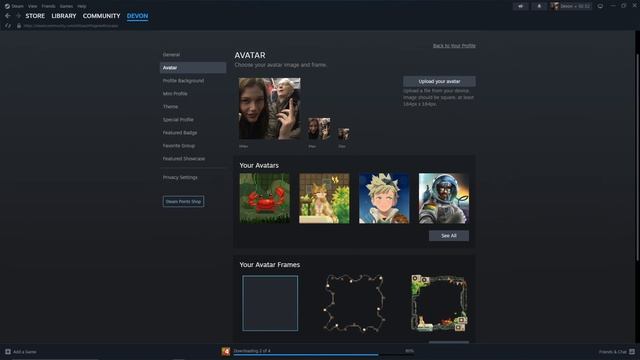Click Upload your avatar button
This screenshot has width=640, height=360.
click(x=439, y=81)
